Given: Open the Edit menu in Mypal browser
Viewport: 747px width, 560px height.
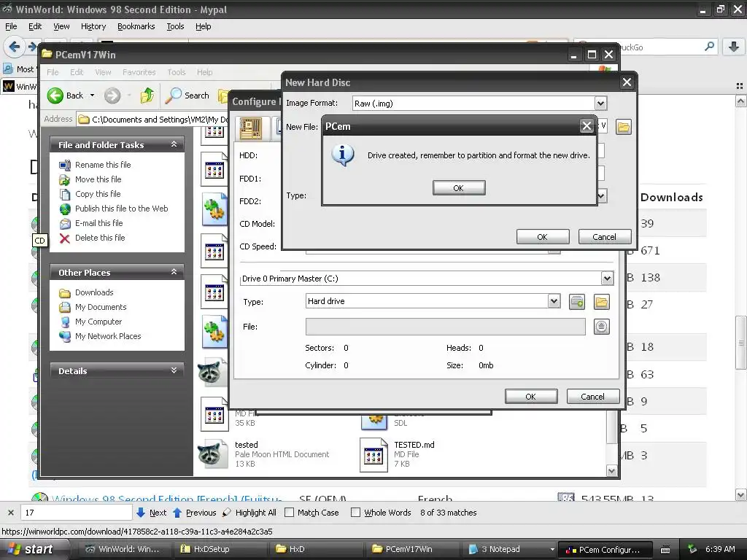Looking at the screenshot, I should pos(35,26).
